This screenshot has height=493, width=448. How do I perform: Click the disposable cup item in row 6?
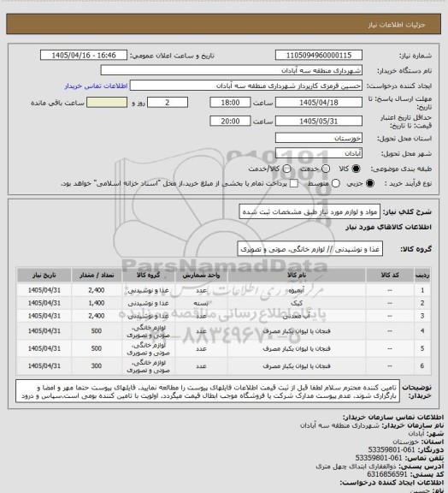tap(297, 366)
